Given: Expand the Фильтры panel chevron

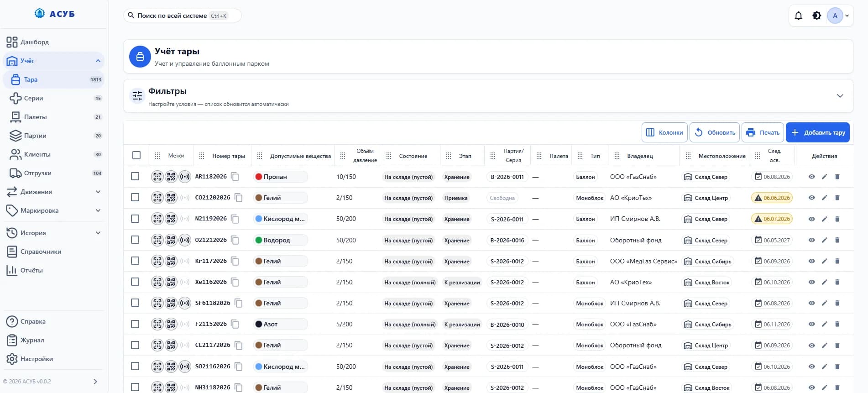Looking at the screenshot, I should [840, 96].
